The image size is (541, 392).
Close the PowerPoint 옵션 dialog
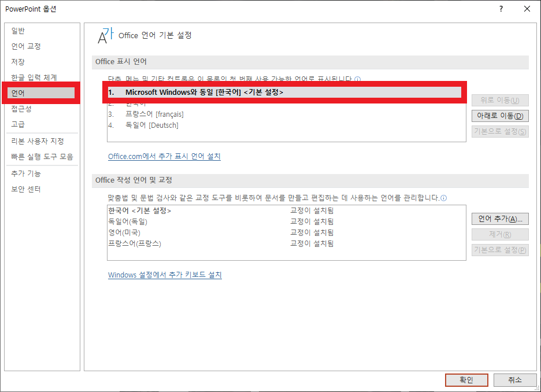[x=527, y=9]
